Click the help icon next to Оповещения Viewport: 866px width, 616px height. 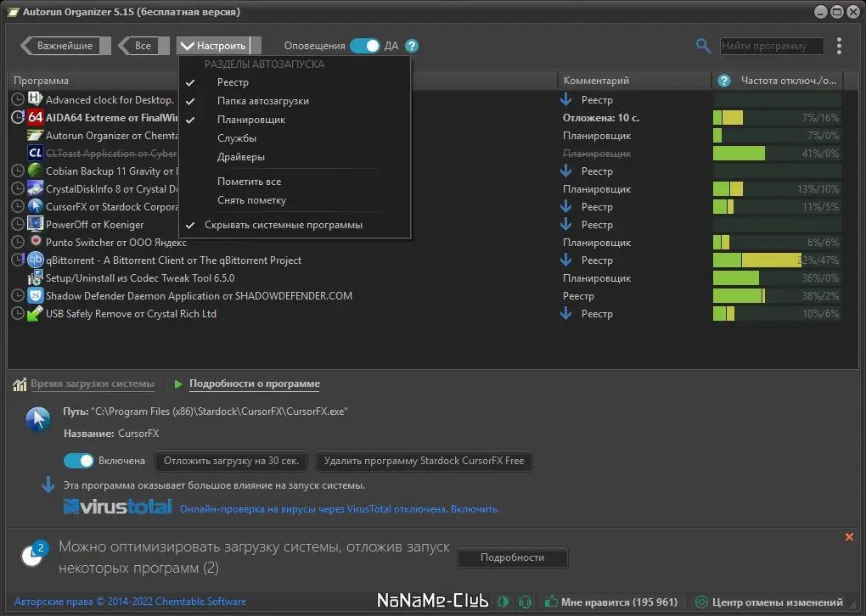(412, 46)
